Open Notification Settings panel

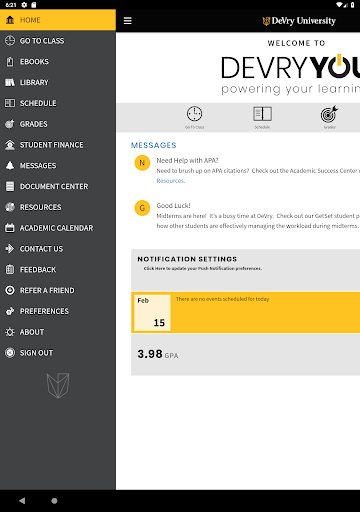245,270
